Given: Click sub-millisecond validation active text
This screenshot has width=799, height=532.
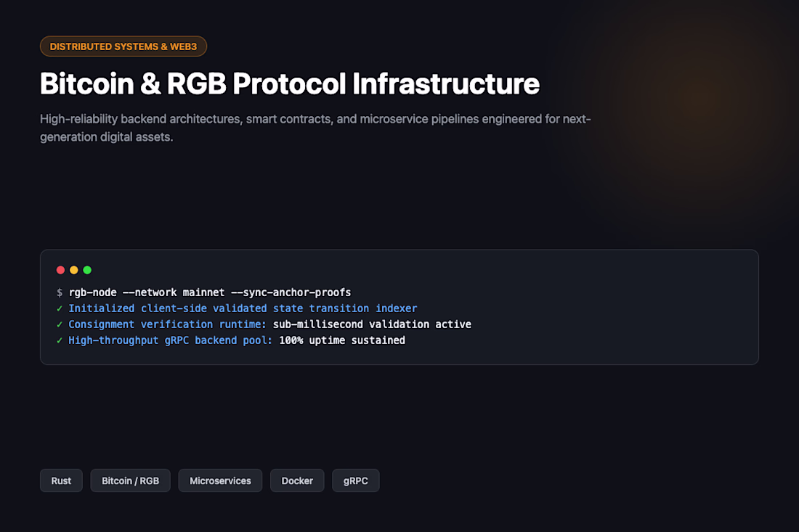Looking at the screenshot, I should (372, 324).
